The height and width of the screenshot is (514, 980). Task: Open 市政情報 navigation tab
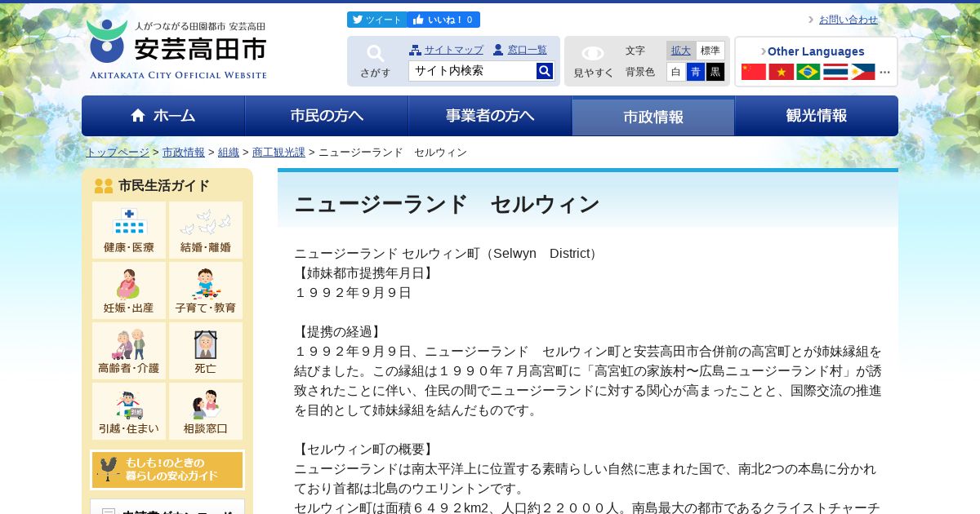pyautogui.click(x=653, y=116)
